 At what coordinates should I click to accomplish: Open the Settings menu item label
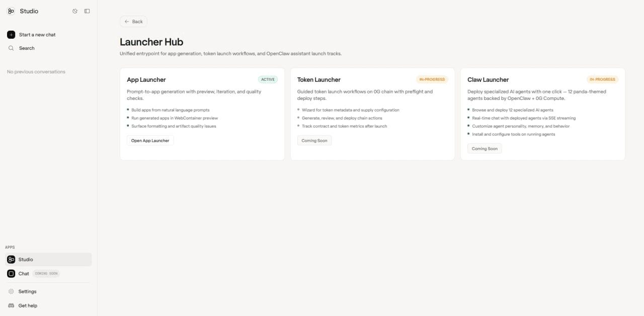point(27,291)
